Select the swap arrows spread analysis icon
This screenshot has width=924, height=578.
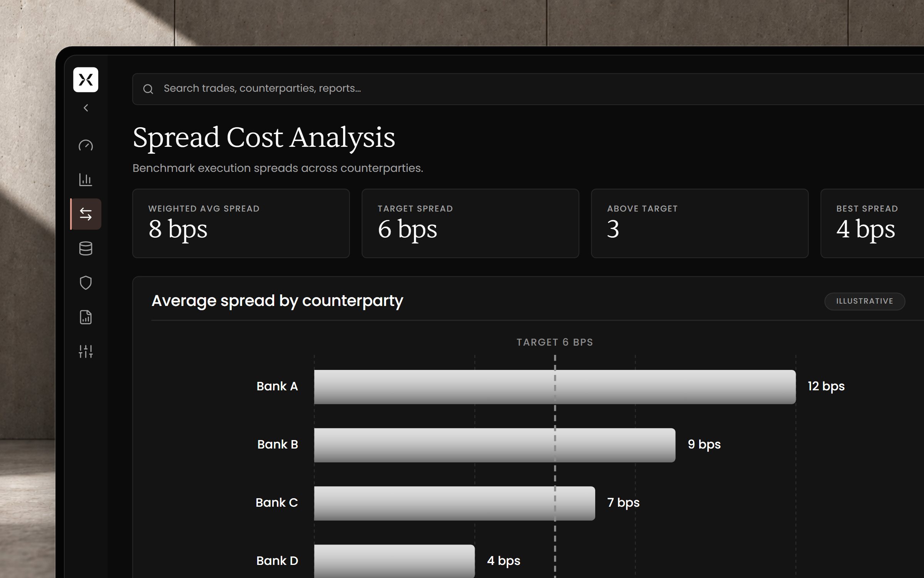[x=86, y=214]
